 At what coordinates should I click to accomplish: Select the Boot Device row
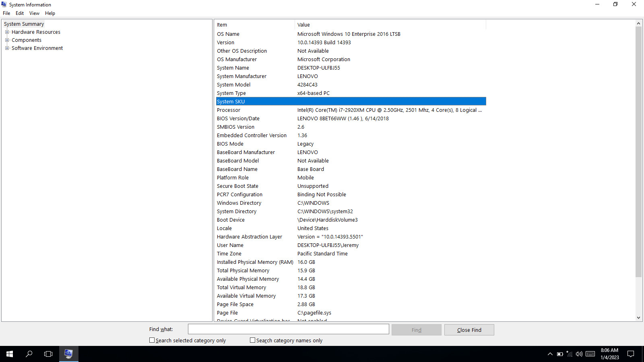click(x=351, y=220)
